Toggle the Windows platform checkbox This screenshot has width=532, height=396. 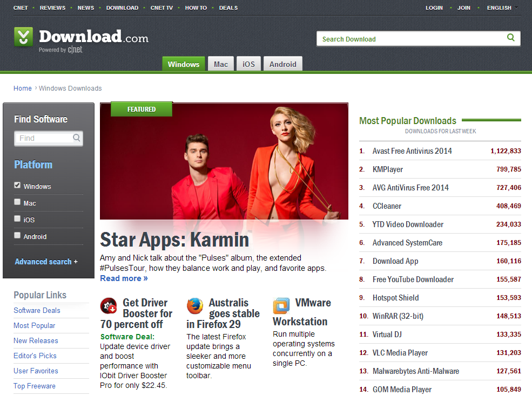point(17,185)
